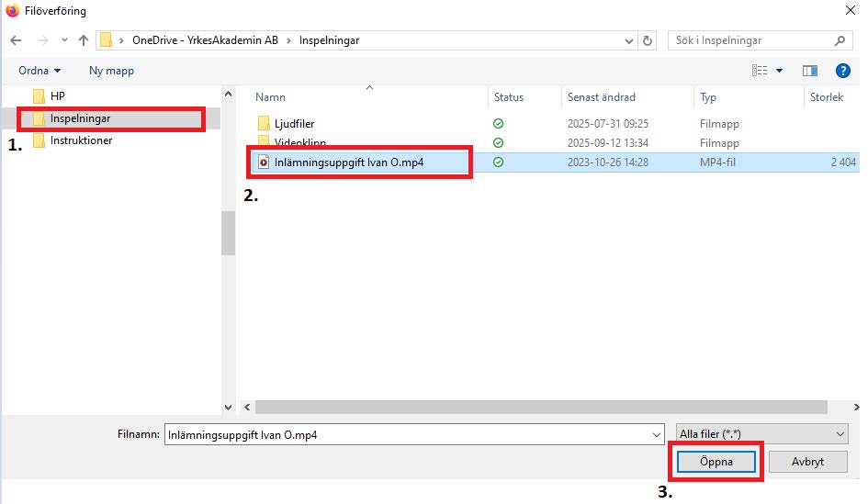
Task: Click navigation pane scroll up arrow
Action: [228, 94]
